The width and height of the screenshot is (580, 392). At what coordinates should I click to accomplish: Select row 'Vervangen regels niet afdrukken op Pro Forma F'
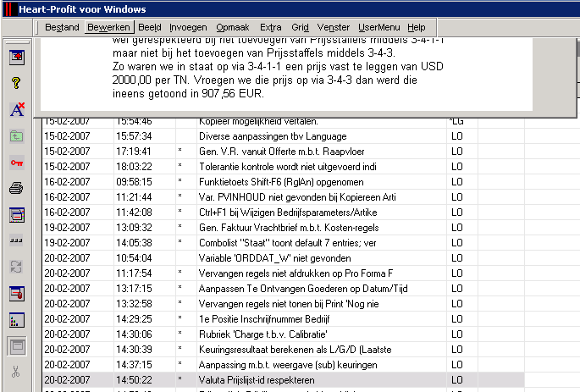tap(283, 273)
